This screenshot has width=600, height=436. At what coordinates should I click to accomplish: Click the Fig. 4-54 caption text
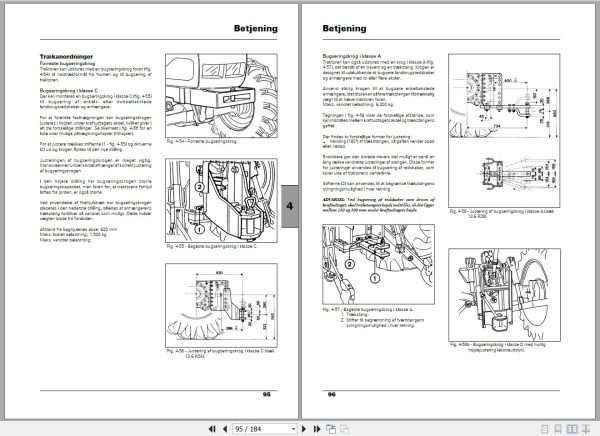click(202, 141)
